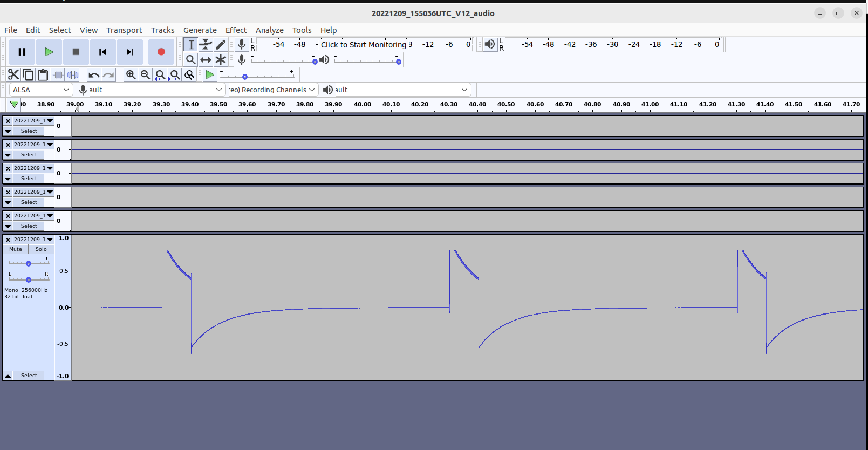The image size is (868, 450).
Task: Toggle the Pause button
Action: [x=22, y=52]
